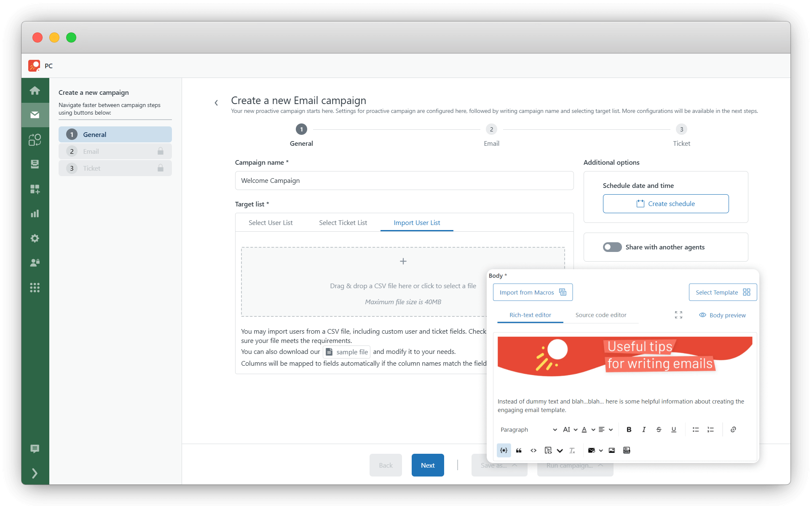Open the Paragraph style dropdown

pos(529,430)
